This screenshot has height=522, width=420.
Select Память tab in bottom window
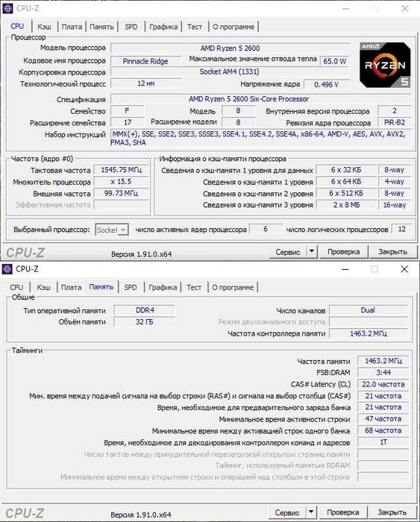(101, 286)
